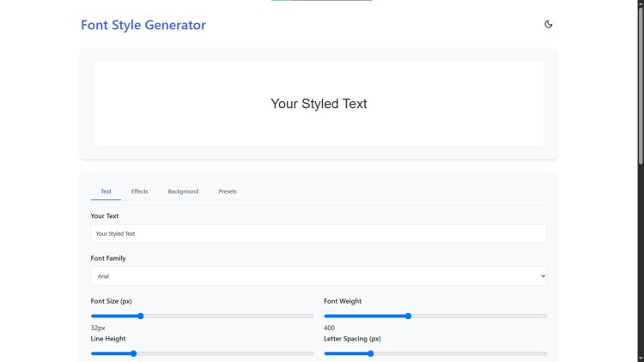
Task: Switch to the Text tab
Action: (x=106, y=191)
